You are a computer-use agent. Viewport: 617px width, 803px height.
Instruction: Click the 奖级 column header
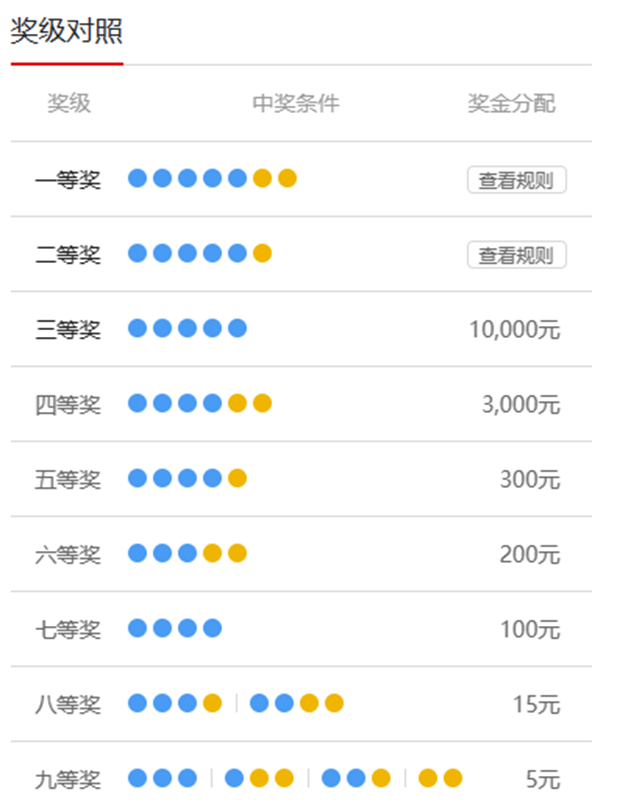tap(69, 104)
